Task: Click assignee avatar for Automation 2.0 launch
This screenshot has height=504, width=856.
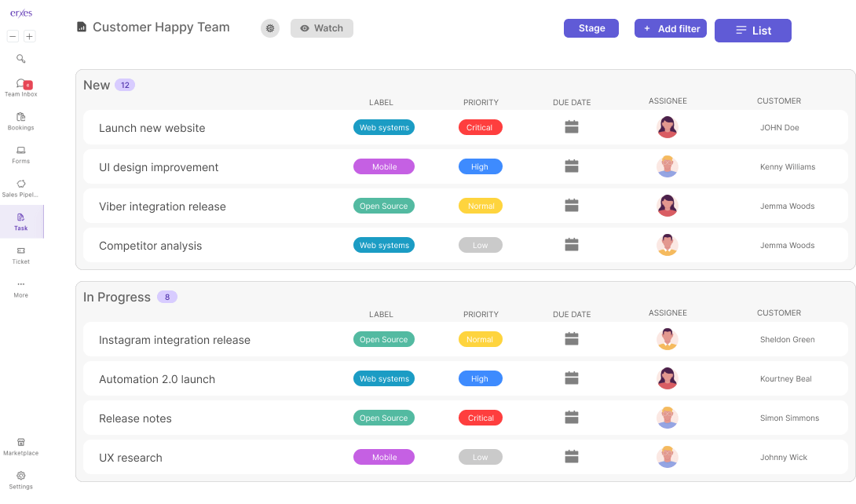Action: point(667,378)
